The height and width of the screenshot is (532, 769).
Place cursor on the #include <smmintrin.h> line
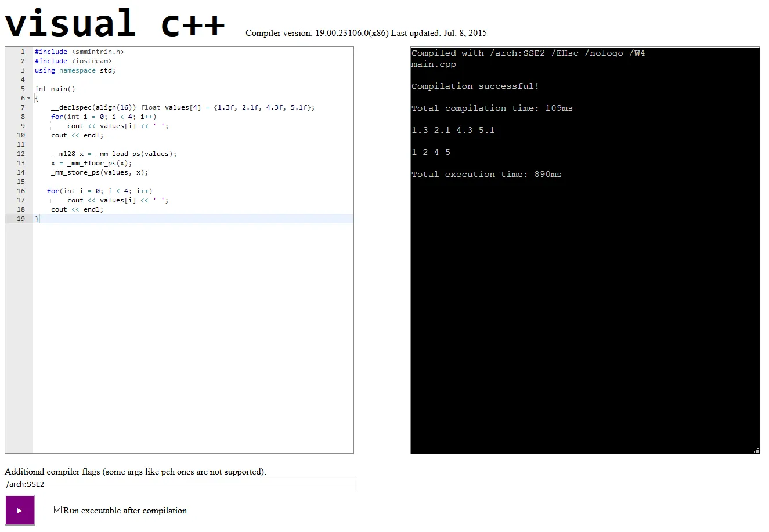80,52
